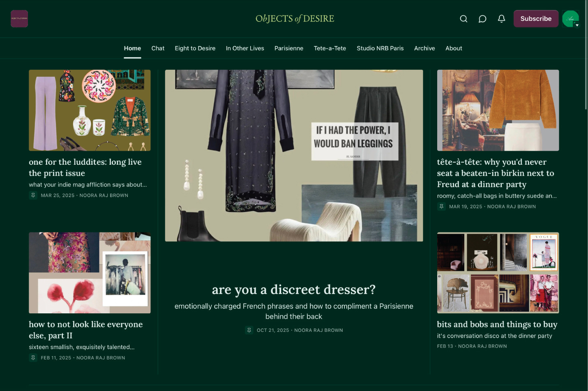
Task: Open the Parisienne tab
Action: [x=289, y=48]
